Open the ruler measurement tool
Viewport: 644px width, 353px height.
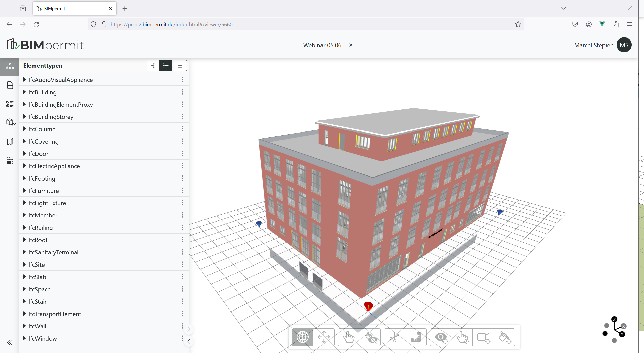click(416, 337)
